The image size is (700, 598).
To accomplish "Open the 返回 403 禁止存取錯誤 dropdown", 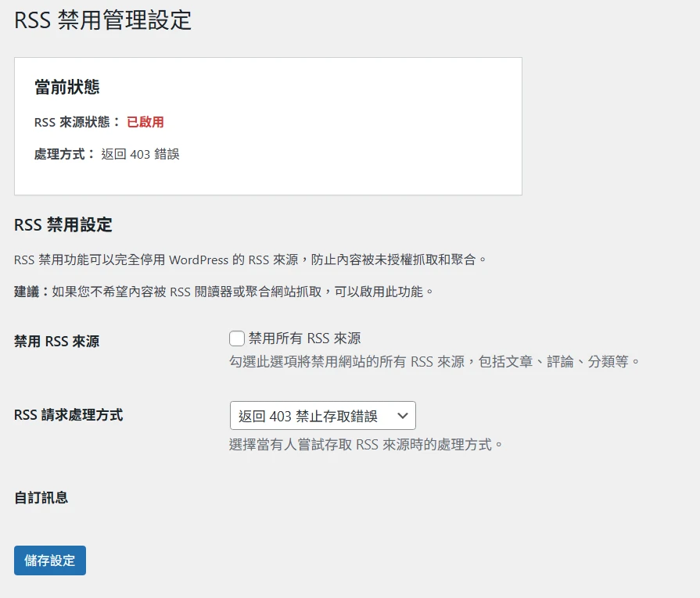I will [x=322, y=416].
